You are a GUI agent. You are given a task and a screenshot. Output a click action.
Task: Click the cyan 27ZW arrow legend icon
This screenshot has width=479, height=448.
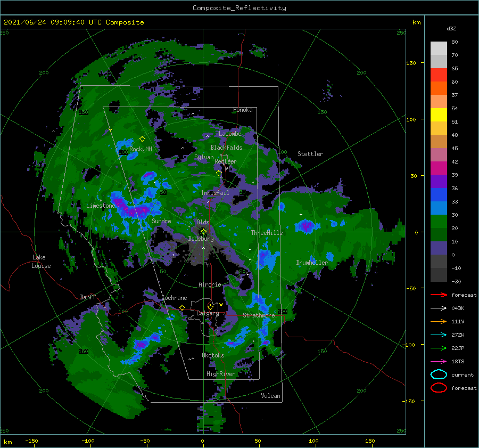click(439, 335)
